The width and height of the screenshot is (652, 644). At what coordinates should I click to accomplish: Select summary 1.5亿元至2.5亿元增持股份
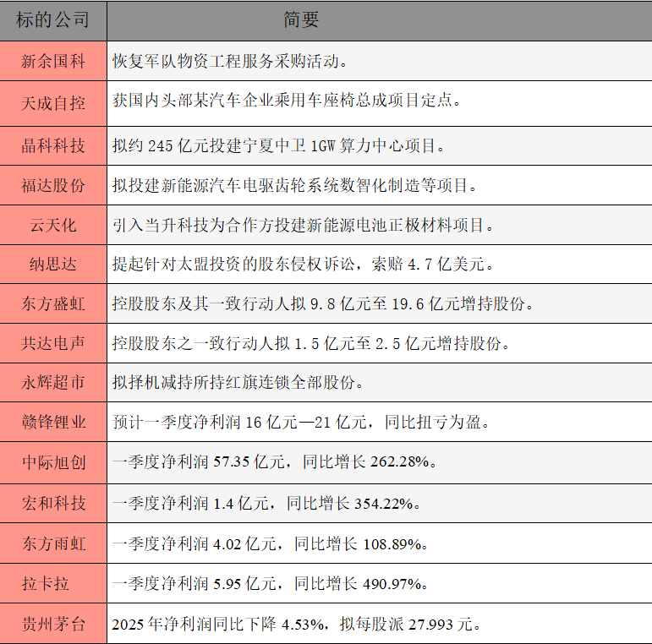coord(380,343)
